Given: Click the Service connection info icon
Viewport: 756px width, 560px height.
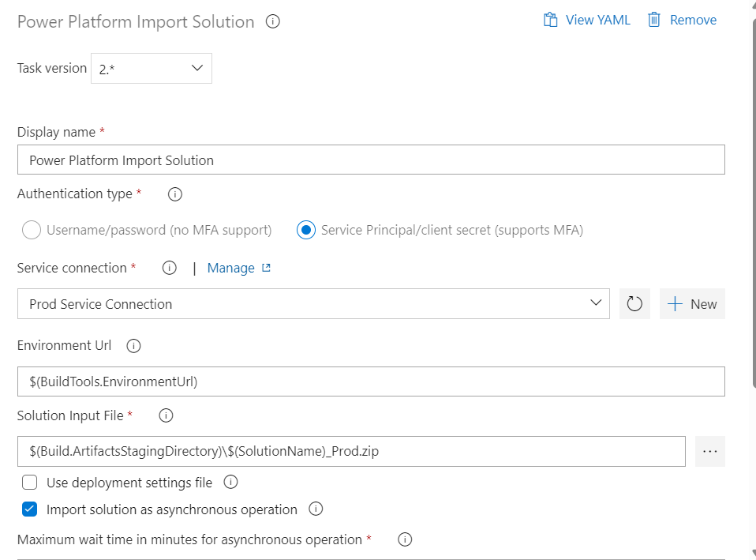Looking at the screenshot, I should [x=169, y=268].
